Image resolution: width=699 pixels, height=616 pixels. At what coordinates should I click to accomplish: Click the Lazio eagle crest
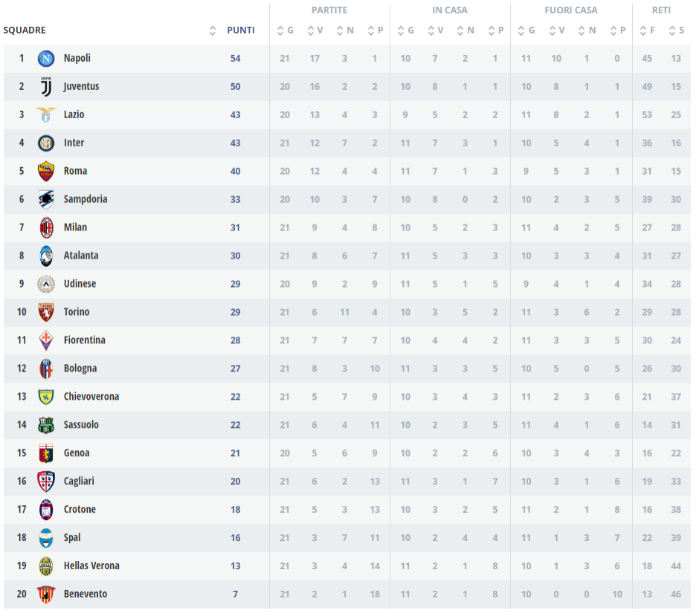pos(46,115)
